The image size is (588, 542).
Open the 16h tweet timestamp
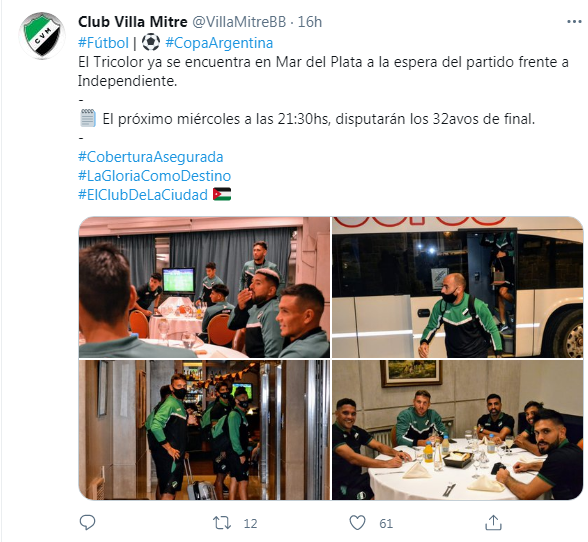click(x=310, y=22)
